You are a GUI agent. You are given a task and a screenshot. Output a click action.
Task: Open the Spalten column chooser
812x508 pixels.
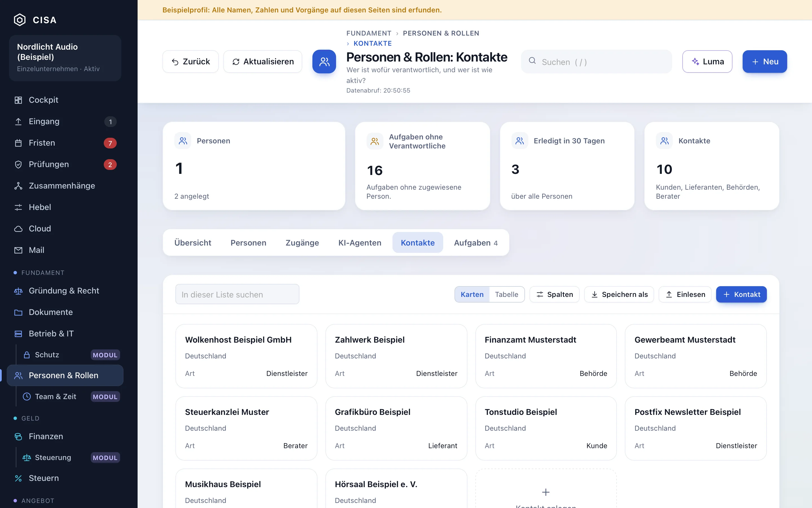tap(554, 294)
